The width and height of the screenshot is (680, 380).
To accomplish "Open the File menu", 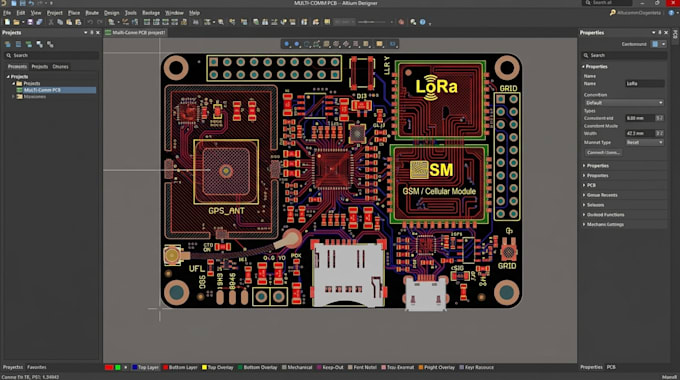I will [7, 13].
